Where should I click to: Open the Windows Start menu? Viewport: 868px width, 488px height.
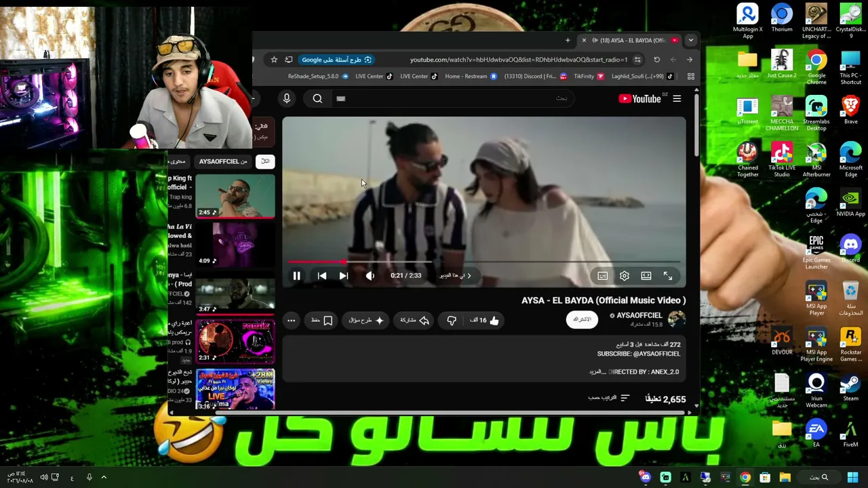pyautogui.click(x=852, y=478)
